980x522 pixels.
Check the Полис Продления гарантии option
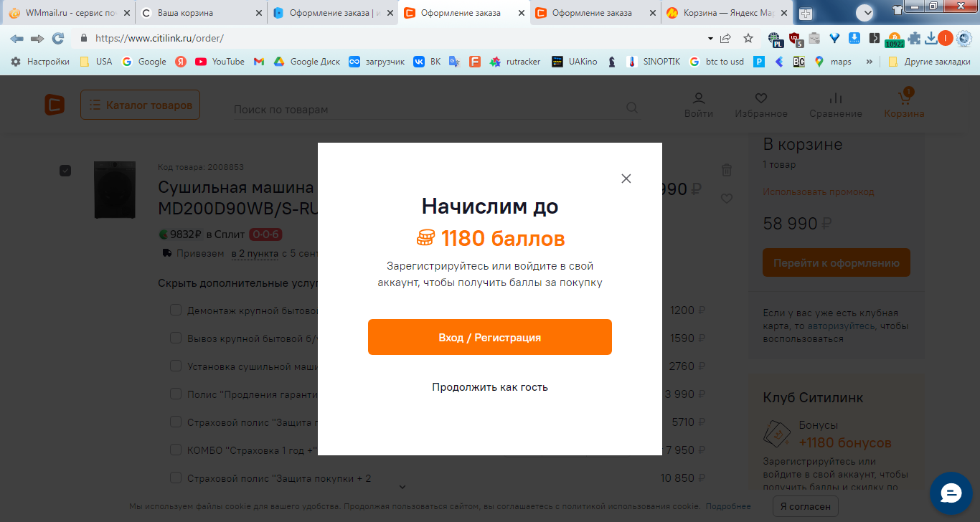click(175, 394)
